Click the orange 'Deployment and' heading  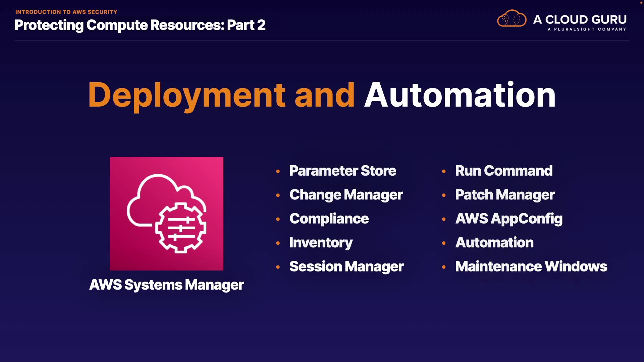tap(221, 96)
